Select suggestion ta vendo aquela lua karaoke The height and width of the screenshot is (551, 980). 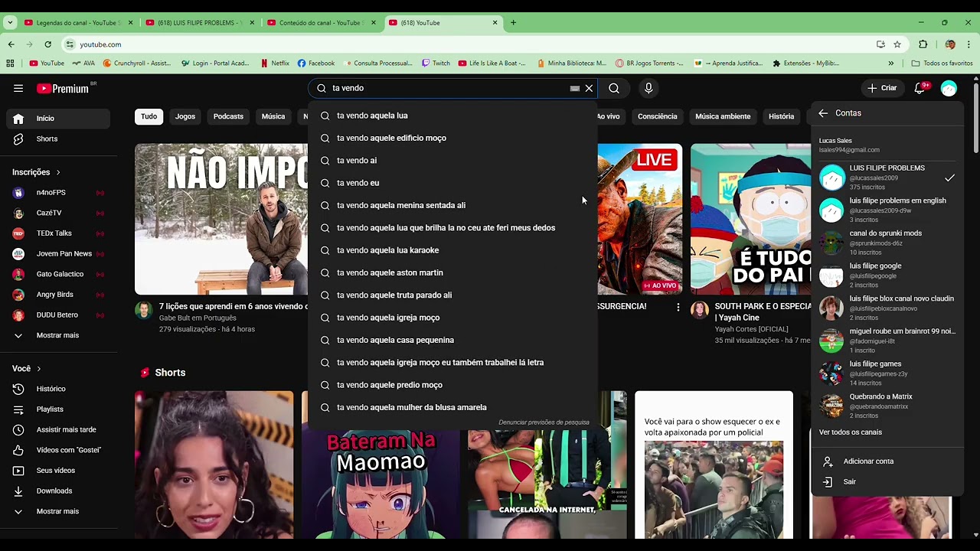point(452,250)
